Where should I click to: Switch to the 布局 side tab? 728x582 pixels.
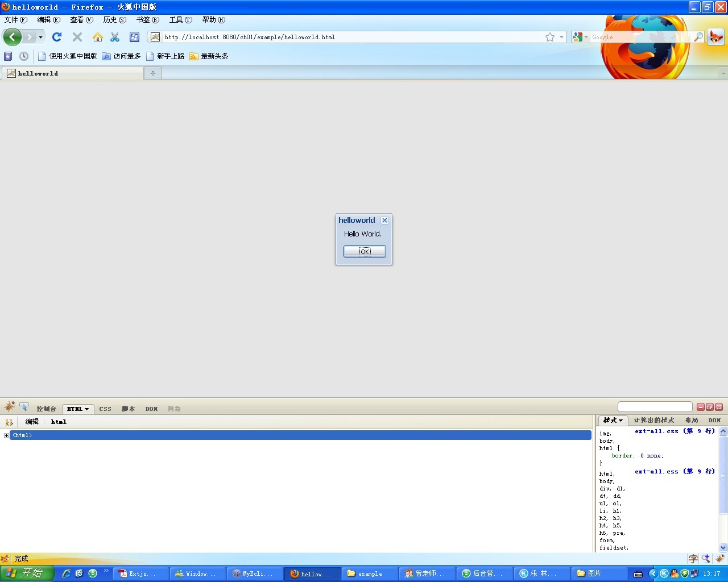(692, 421)
